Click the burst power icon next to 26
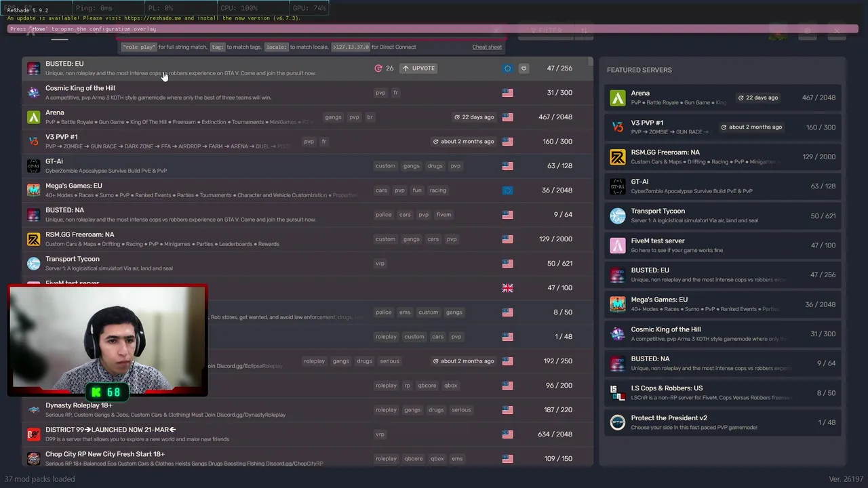Screen dimensions: 868x488 point(378,68)
